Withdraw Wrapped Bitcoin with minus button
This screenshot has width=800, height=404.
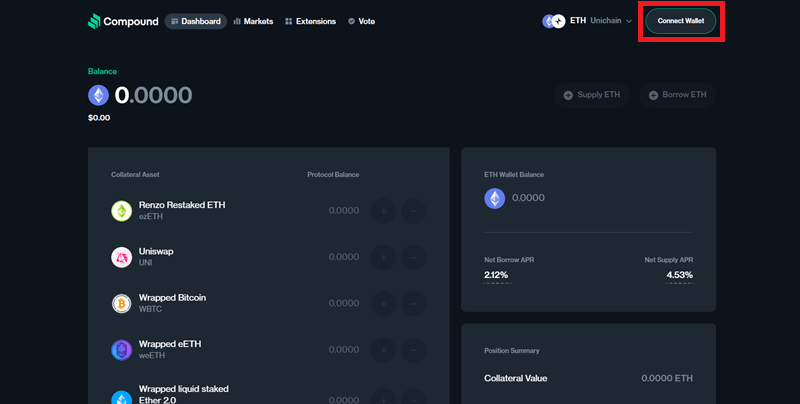(413, 304)
